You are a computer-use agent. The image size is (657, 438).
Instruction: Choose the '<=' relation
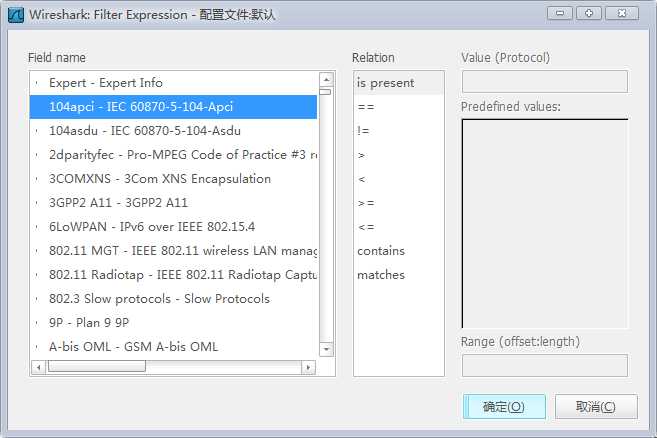398,227
